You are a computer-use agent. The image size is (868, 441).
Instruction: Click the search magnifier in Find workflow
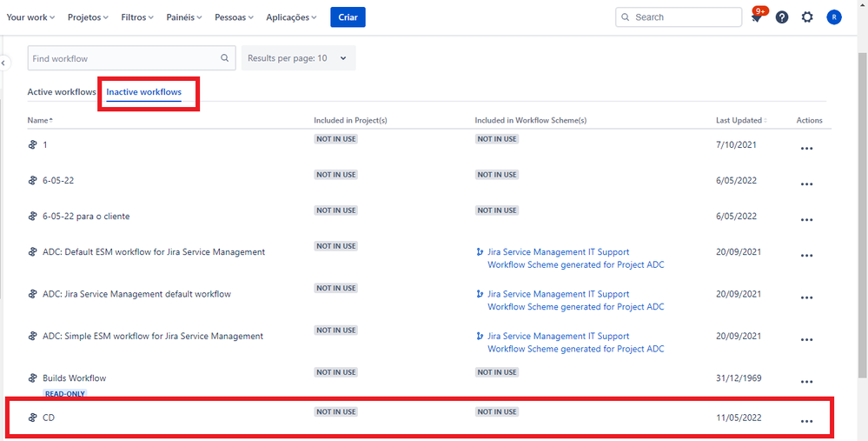point(225,58)
